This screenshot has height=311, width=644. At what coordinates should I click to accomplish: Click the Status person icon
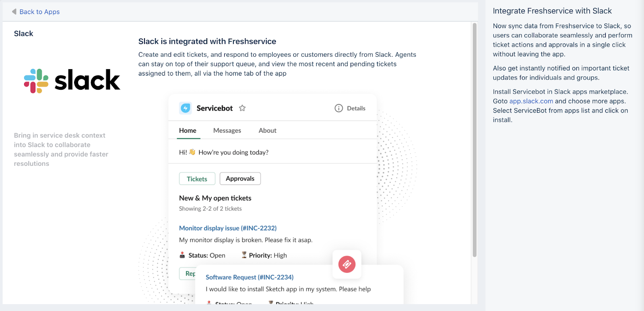[182, 255]
